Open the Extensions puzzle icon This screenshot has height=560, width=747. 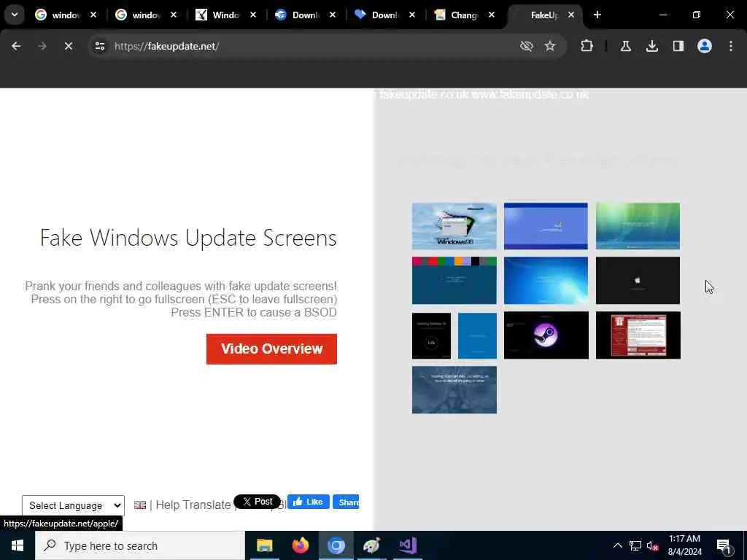(587, 46)
